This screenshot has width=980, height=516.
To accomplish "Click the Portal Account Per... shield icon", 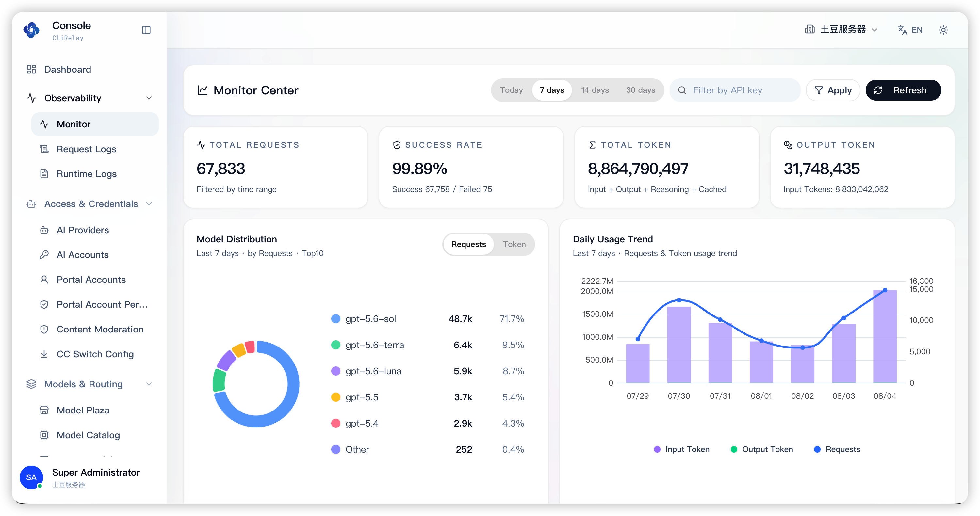I will tap(44, 304).
